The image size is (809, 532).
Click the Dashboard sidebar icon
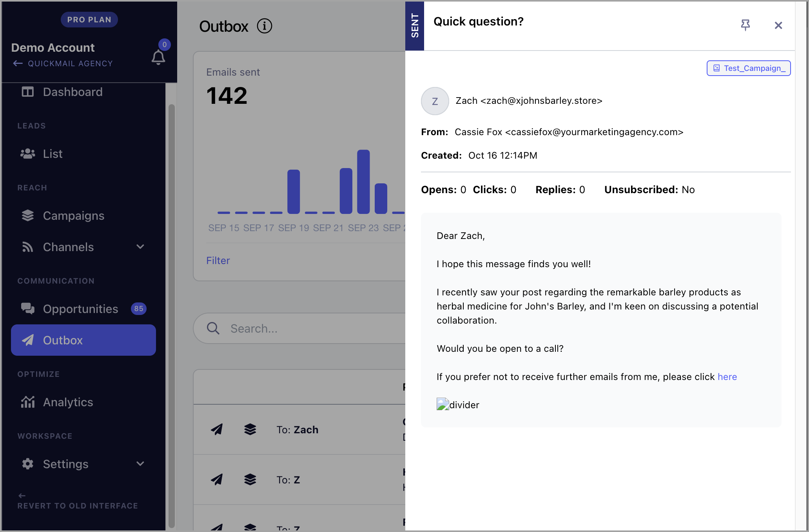point(27,92)
